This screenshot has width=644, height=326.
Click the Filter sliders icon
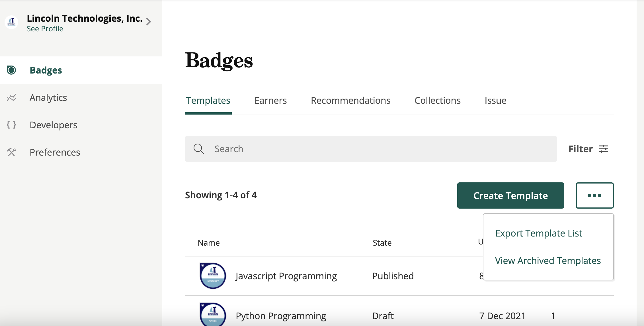[x=603, y=149]
